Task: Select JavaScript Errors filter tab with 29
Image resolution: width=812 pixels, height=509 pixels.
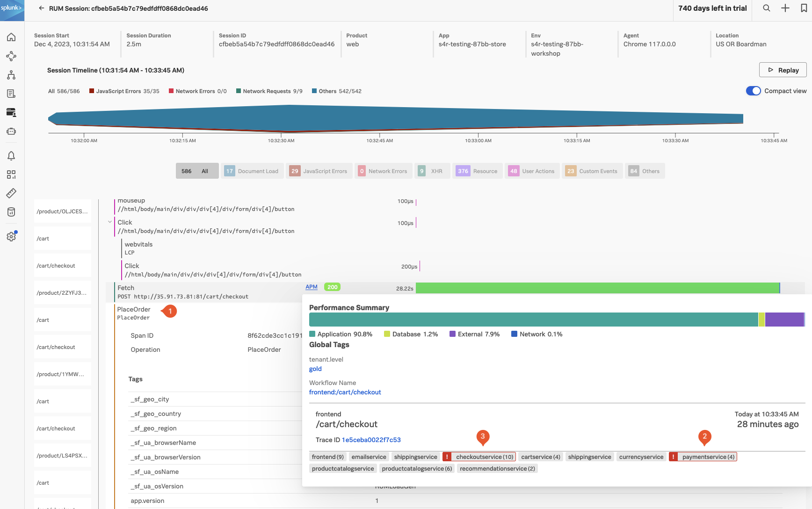Action: coord(319,171)
